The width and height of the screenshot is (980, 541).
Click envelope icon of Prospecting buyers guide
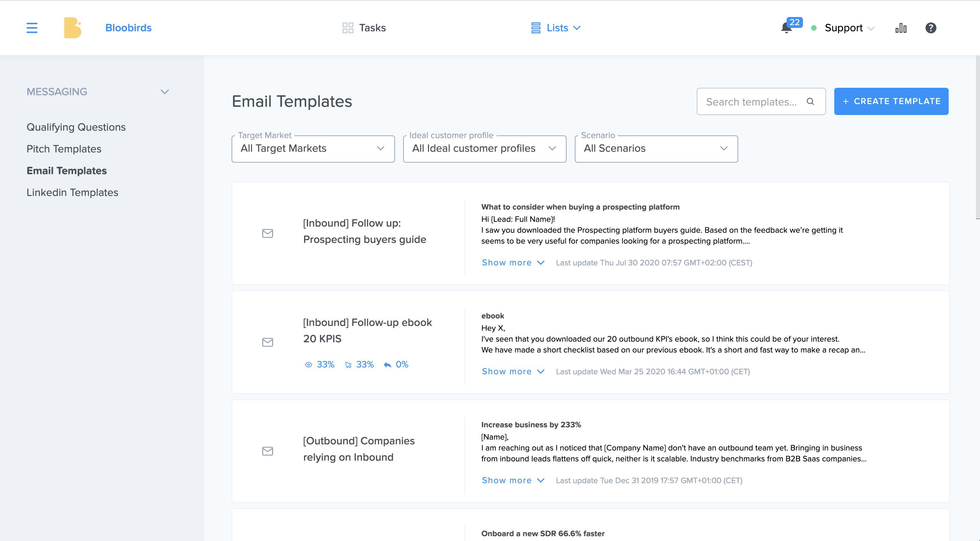coord(267,233)
